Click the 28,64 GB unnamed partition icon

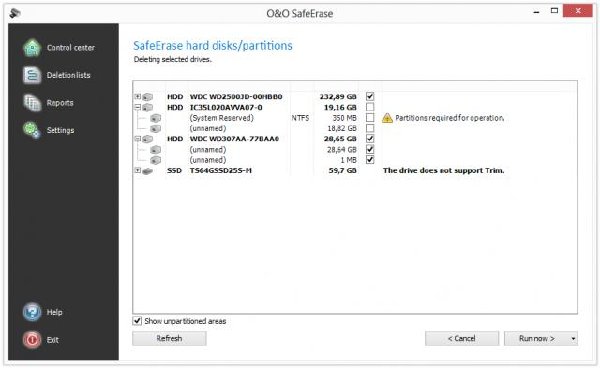coord(155,150)
